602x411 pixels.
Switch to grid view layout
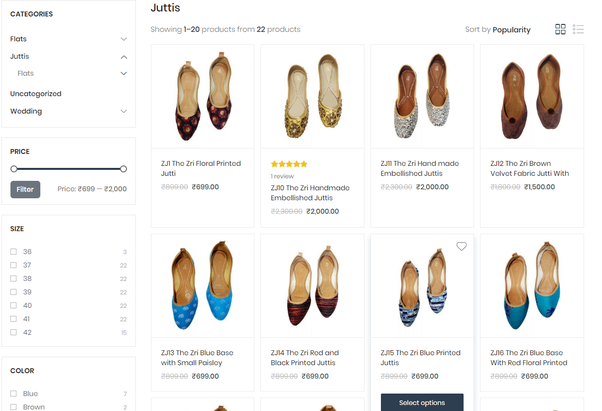coord(560,30)
